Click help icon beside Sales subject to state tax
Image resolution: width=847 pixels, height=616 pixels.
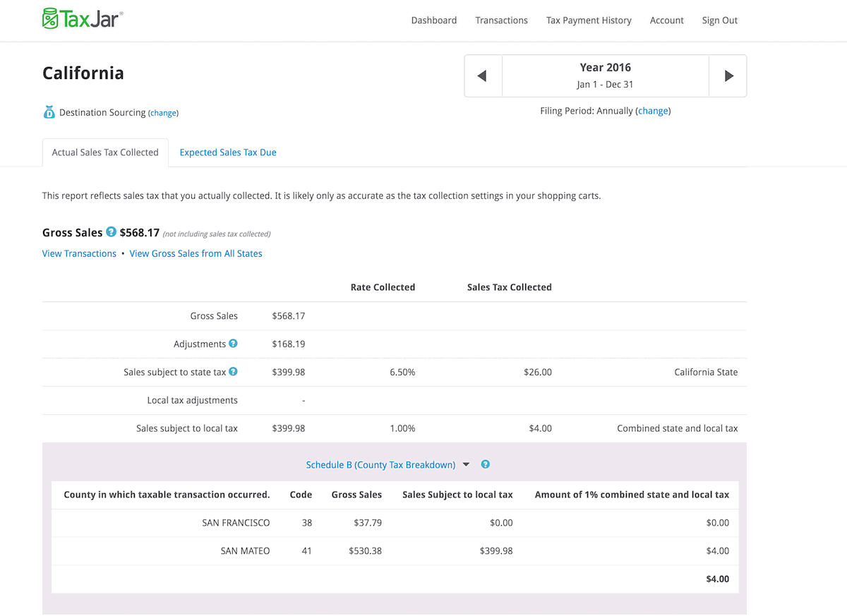tap(233, 372)
